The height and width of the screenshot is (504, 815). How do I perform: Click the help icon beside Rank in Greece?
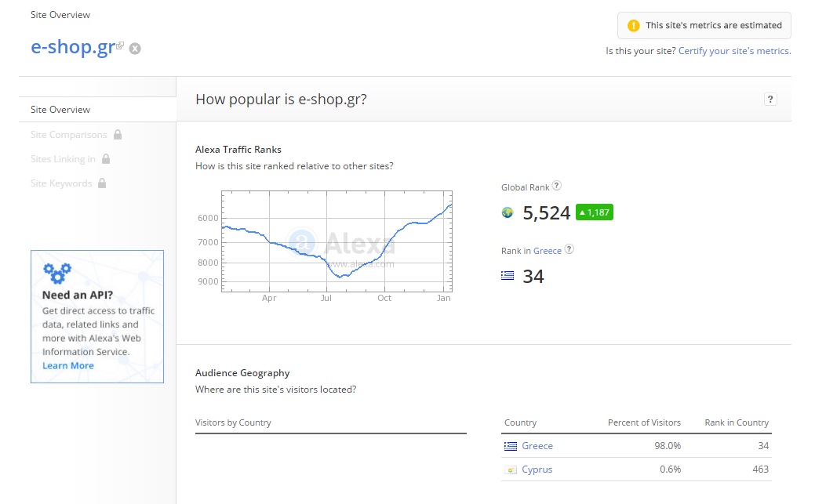569,249
